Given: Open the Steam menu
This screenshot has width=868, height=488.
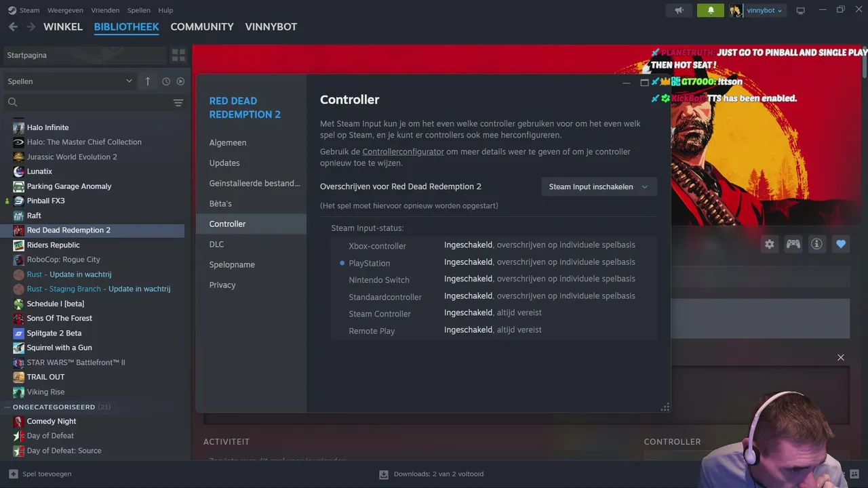Looking at the screenshot, I should [x=29, y=10].
